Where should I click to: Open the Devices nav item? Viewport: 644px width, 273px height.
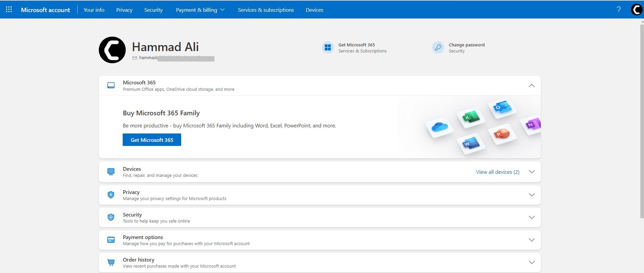pos(315,10)
